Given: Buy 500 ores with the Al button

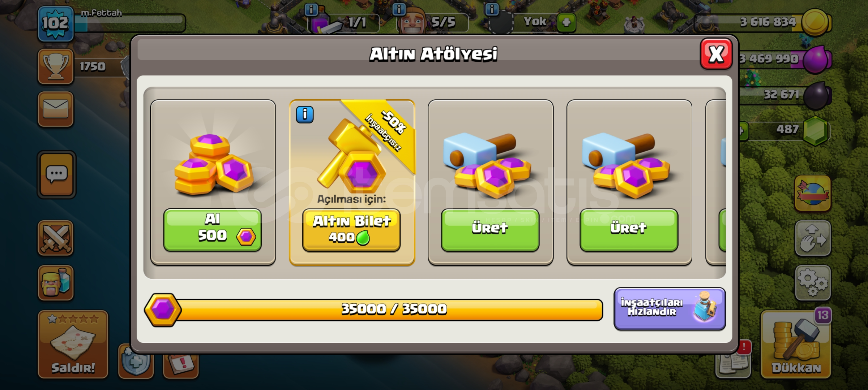Looking at the screenshot, I should [213, 230].
